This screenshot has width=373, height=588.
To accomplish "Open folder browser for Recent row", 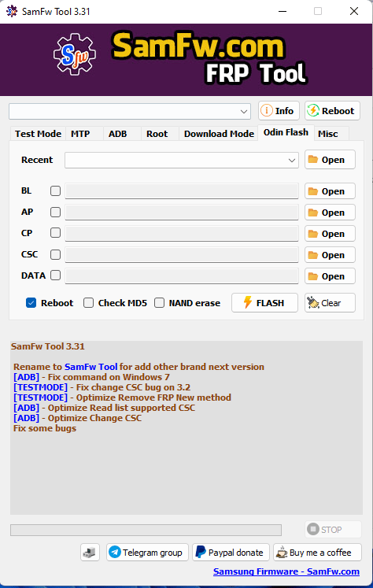I will 330,159.
